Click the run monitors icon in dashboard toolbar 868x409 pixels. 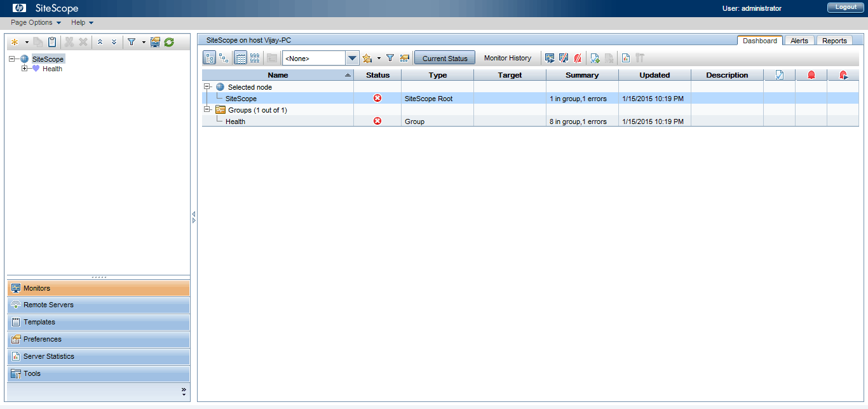(550, 58)
